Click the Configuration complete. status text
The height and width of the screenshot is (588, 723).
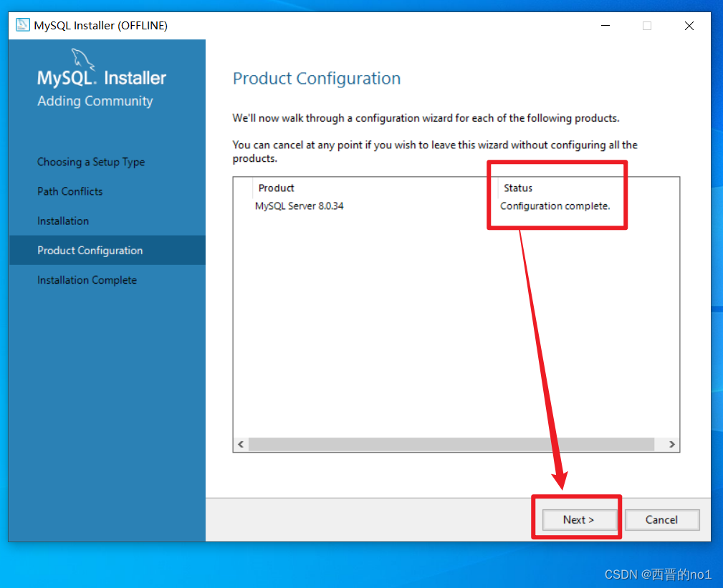[x=555, y=206]
